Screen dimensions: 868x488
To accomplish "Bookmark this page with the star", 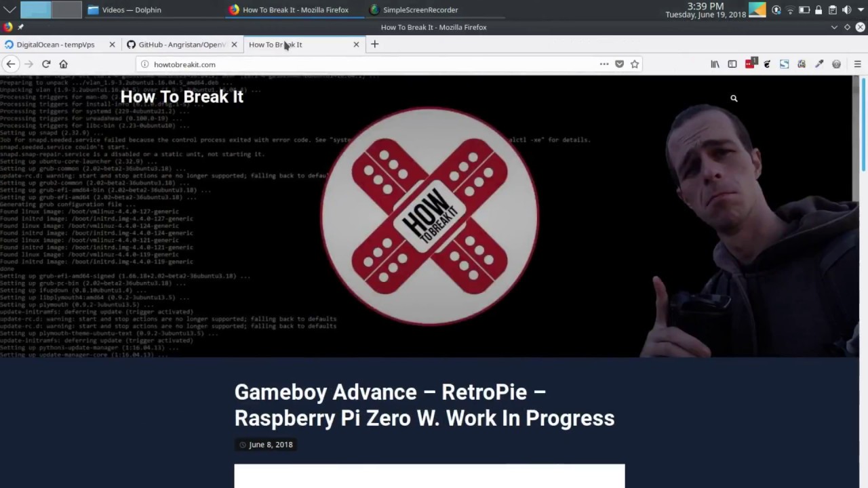I will point(635,64).
